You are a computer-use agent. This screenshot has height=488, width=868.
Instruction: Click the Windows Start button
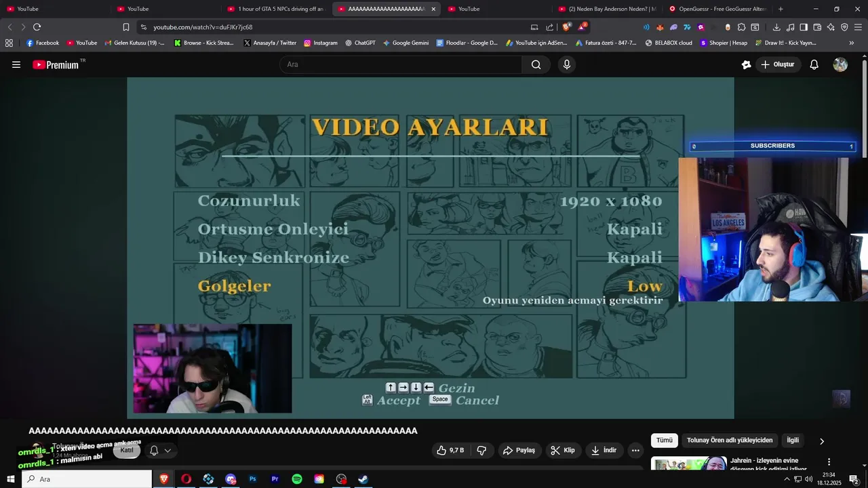(x=10, y=479)
